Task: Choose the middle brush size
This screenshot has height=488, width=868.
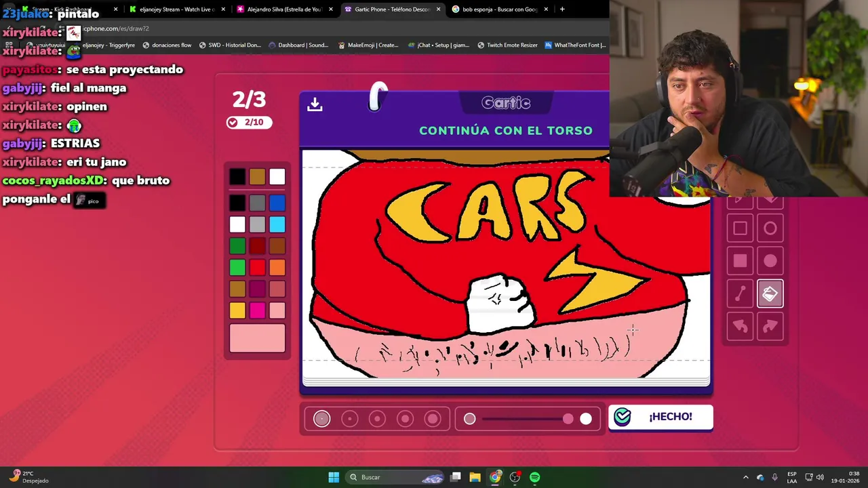Action: [x=378, y=419]
